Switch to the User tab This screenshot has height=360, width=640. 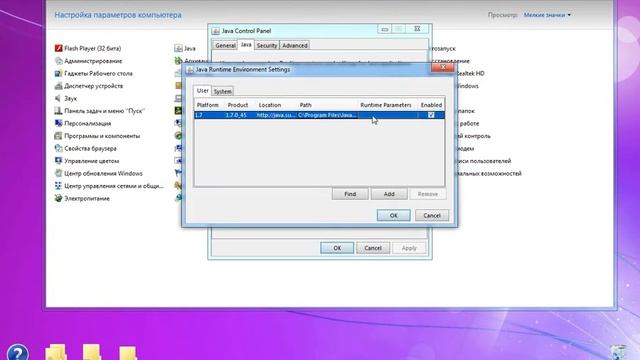coord(202,91)
